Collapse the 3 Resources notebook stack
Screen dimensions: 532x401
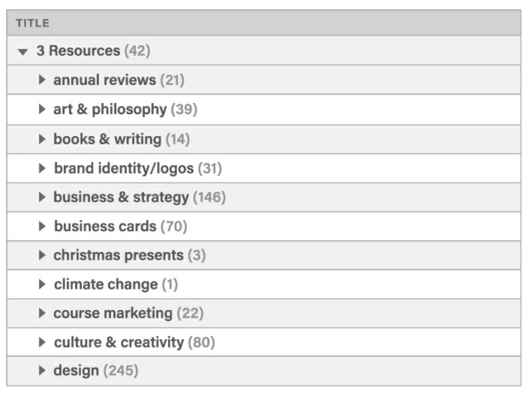23,52
